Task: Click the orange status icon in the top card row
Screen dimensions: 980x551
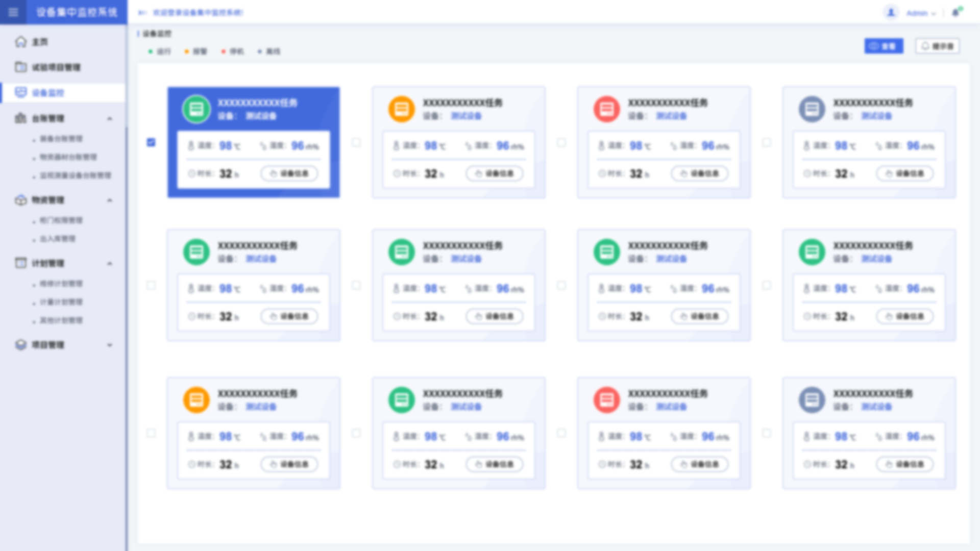Action: 402,109
